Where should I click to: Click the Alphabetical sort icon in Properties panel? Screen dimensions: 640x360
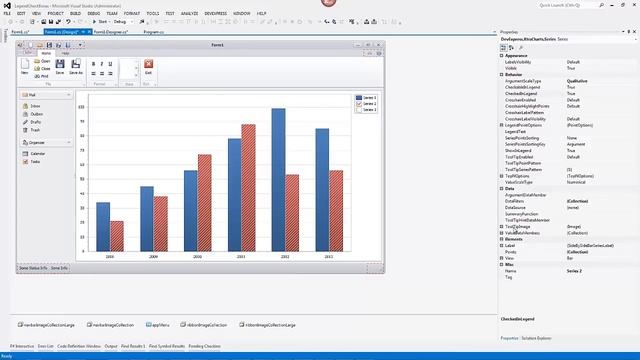coord(511,48)
